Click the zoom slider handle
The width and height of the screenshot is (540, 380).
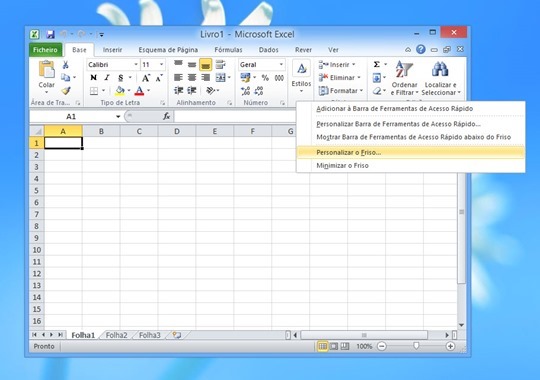coord(416,346)
